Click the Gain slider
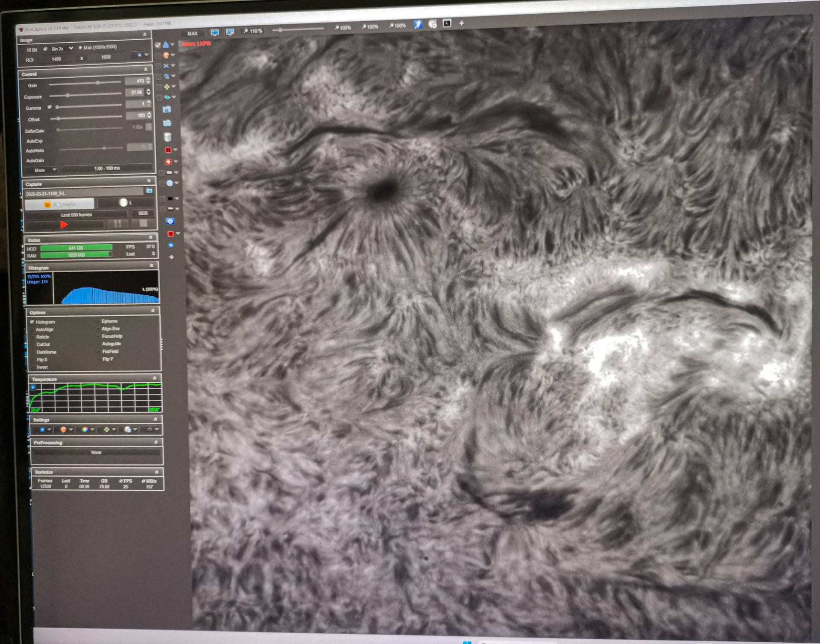The width and height of the screenshot is (820, 644). click(x=85, y=83)
